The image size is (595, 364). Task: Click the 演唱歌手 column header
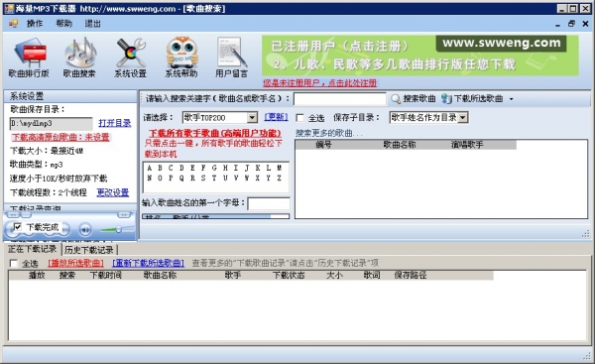pos(467,145)
